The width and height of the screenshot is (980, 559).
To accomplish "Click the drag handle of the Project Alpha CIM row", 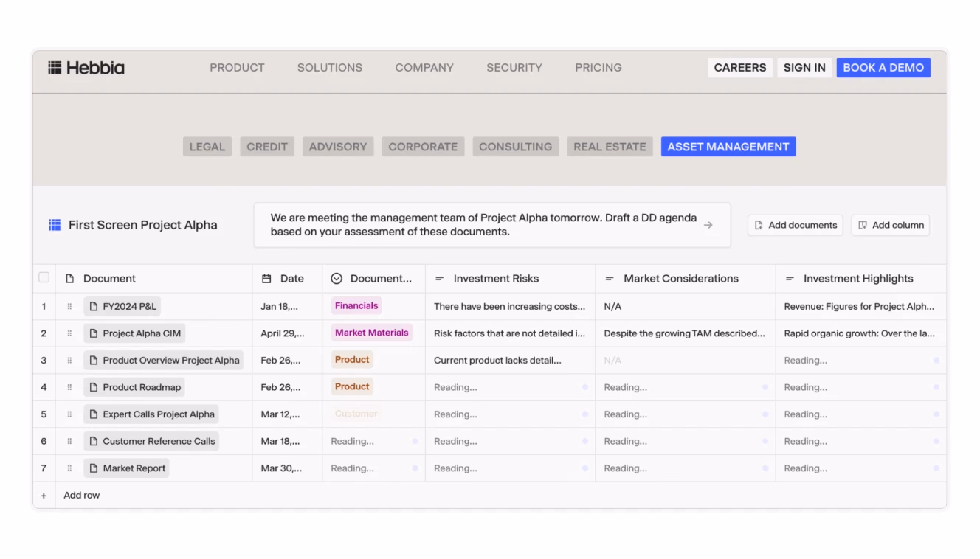I will point(70,333).
